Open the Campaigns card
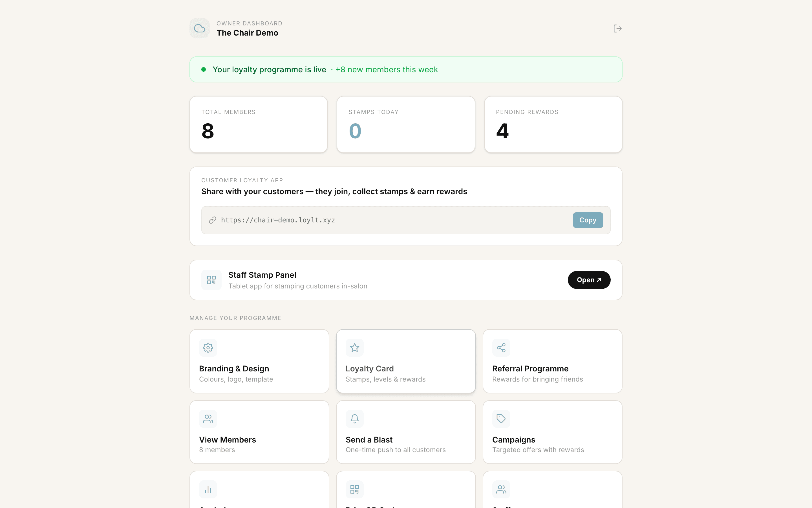The width and height of the screenshot is (812, 508). click(x=553, y=432)
